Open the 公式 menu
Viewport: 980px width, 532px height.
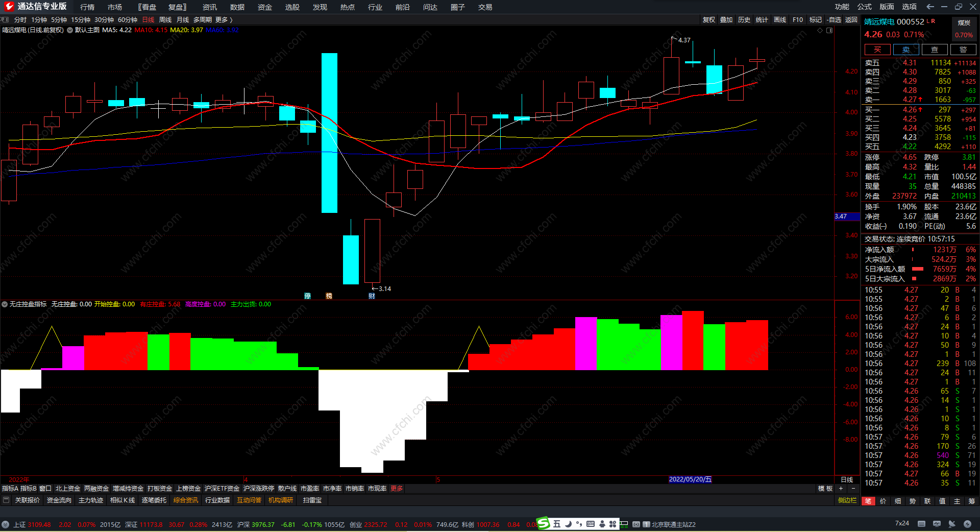865,7
